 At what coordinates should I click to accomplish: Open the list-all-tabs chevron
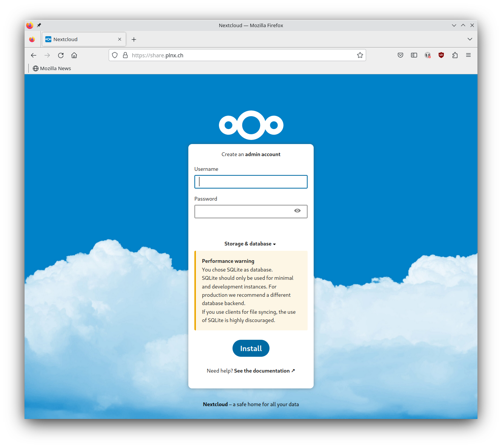470,39
